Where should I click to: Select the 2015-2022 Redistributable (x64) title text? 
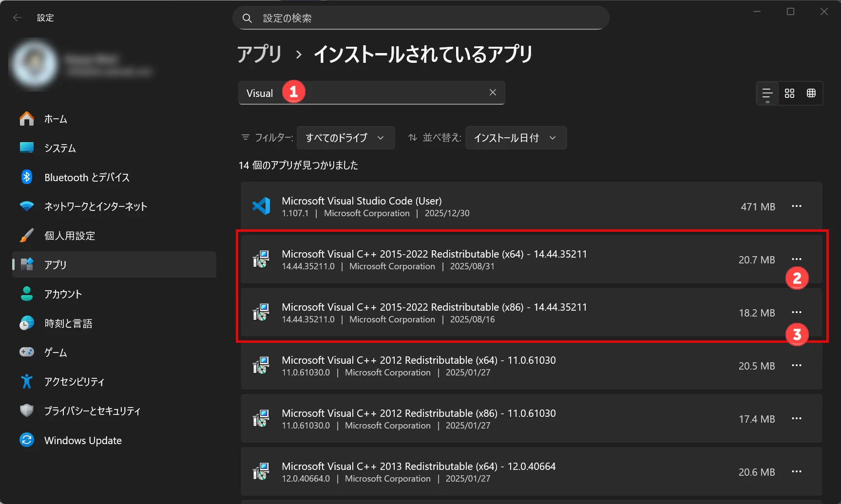click(x=434, y=254)
